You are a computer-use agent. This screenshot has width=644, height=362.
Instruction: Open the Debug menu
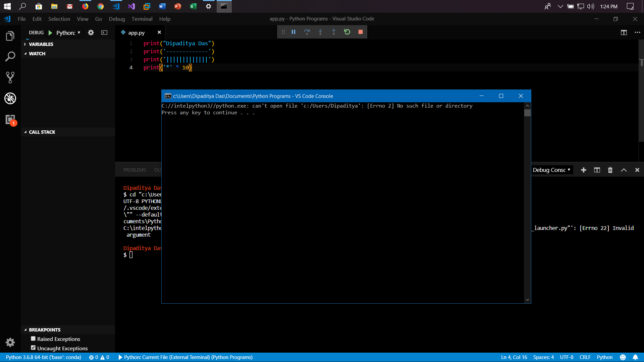click(x=117, y=19)
